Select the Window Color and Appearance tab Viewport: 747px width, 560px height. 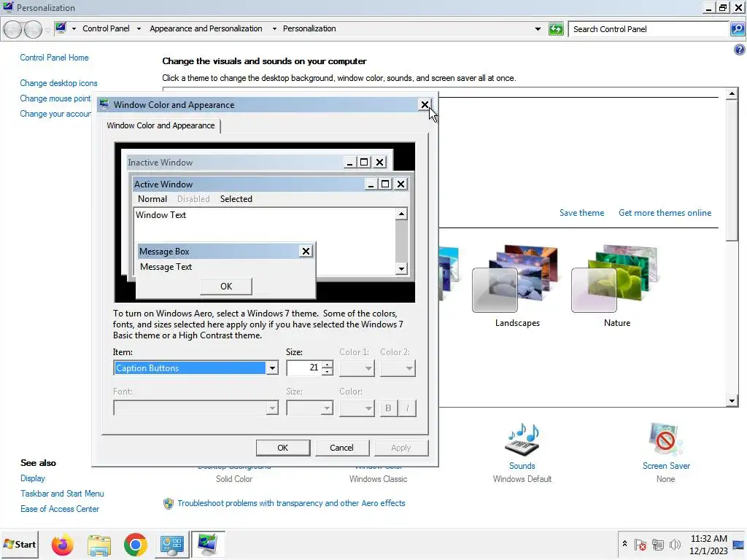pyautogui.click(x=160, y=125)
